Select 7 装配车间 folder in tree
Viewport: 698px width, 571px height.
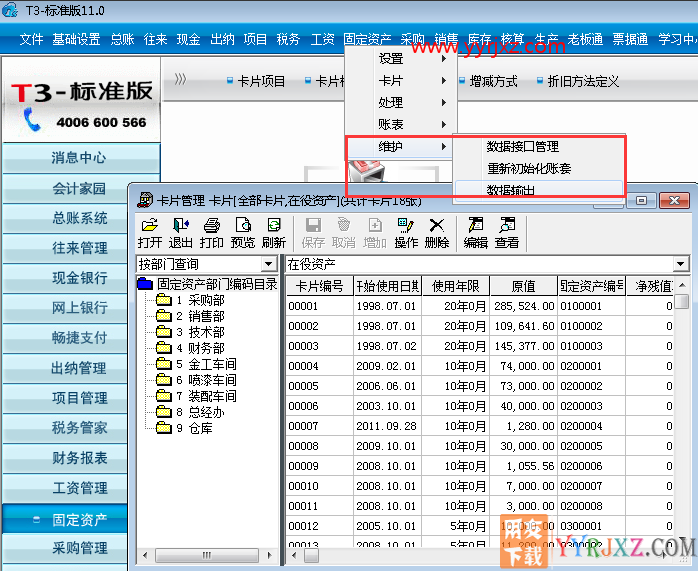[x=197, y=396]
